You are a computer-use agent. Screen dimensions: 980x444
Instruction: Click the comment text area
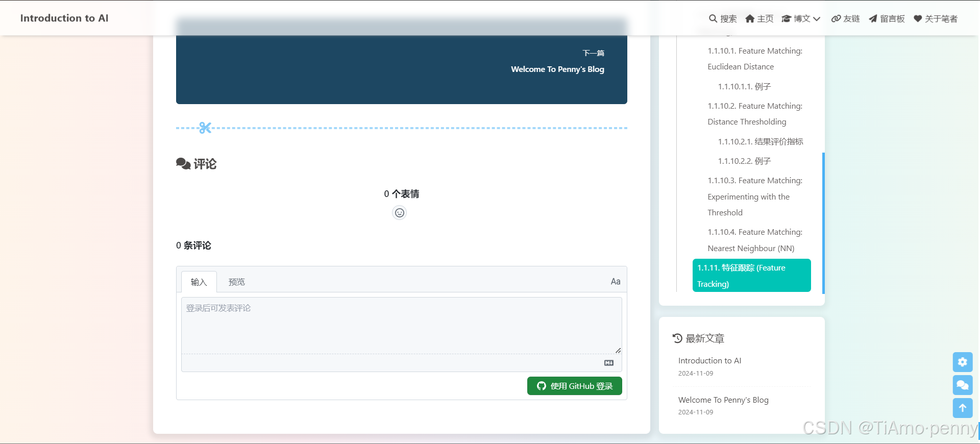click(x=401, y=325)
